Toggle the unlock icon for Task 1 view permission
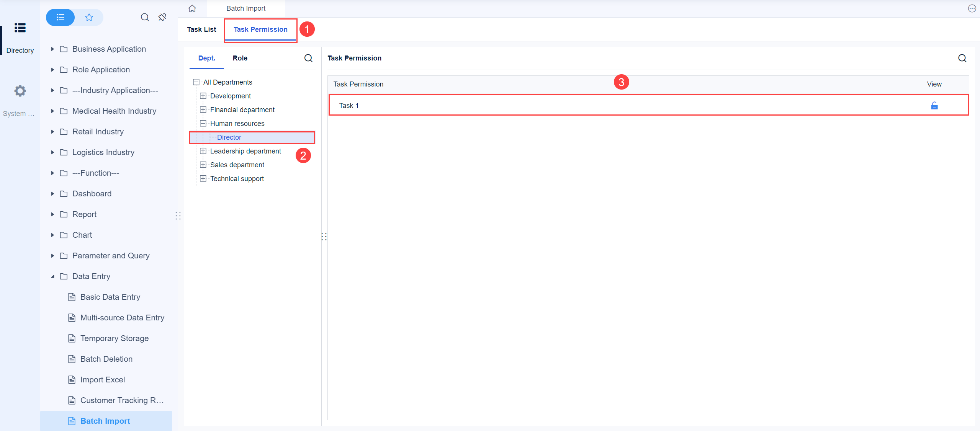Screen dimensions: 980x431 click(934, 106)
